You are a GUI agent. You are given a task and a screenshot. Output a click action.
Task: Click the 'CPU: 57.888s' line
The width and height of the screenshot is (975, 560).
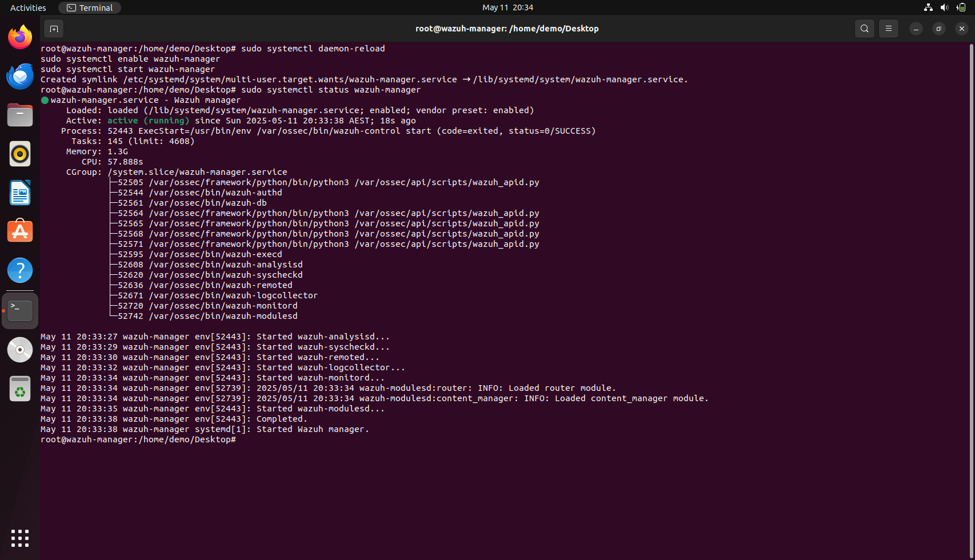click(112, 162)
